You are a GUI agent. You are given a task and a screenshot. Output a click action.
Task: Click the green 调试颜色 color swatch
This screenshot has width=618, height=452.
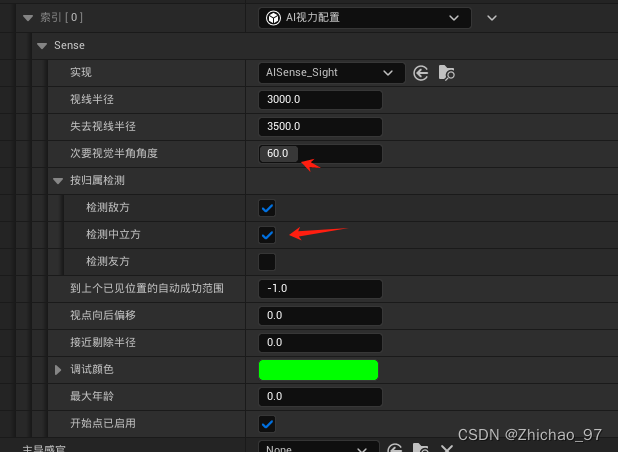point(318,370)
